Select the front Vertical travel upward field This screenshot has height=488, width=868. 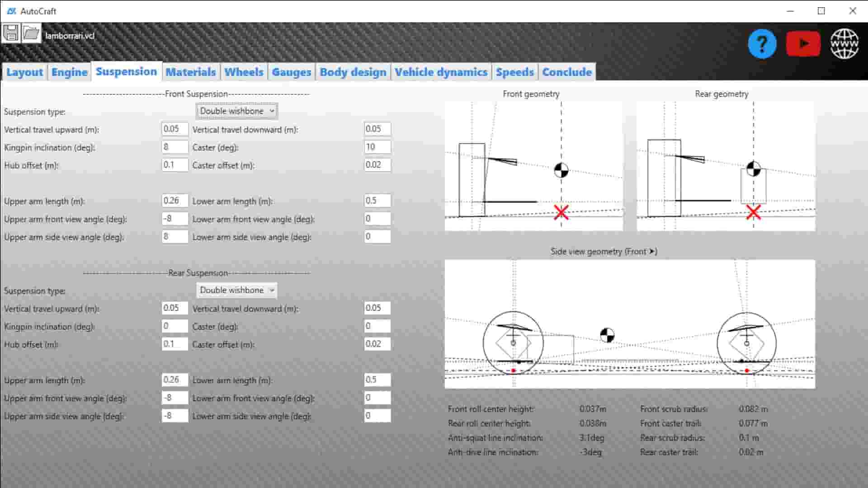(175, 129)
